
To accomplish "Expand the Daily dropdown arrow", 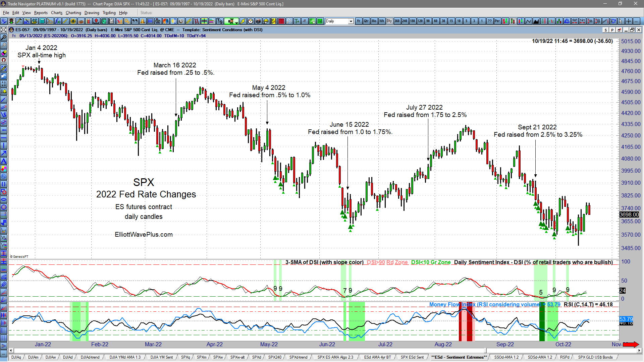I will [x=351, y=21].
